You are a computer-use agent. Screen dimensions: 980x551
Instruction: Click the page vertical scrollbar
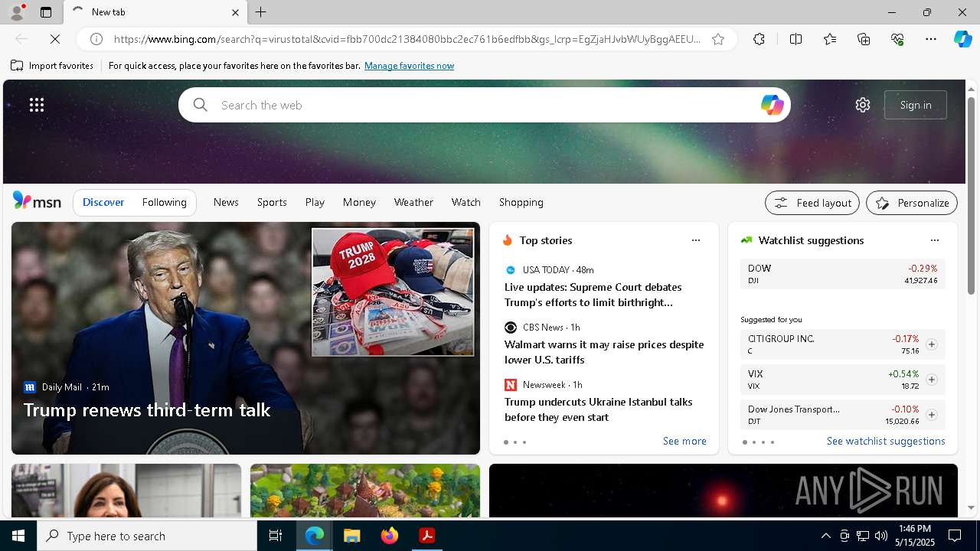[x=971, y=194]
